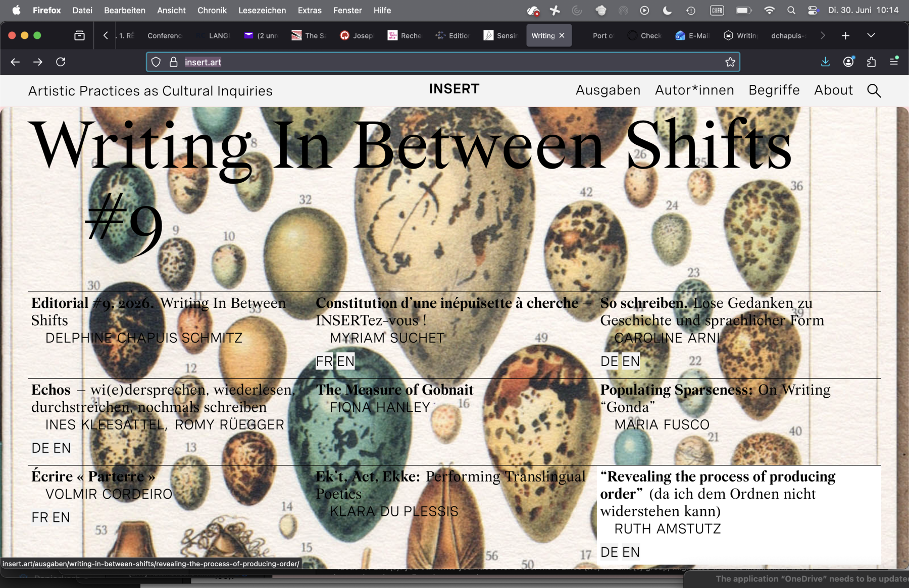
Task: Open the Bearbeiten menu
Action: [x=125, y=10]
